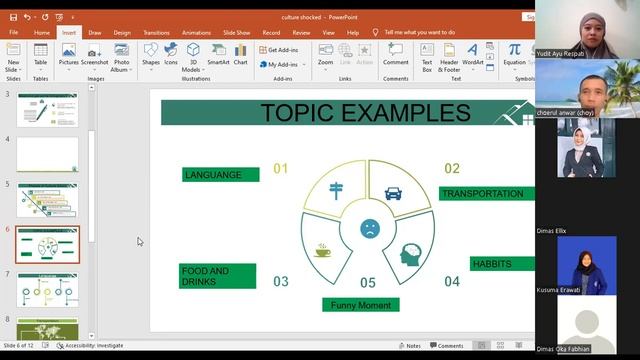The width and height of the screenshot is (640, 360).
Task: Expand the My Add-ins dropdown arrow
Action: coord(304,64)
